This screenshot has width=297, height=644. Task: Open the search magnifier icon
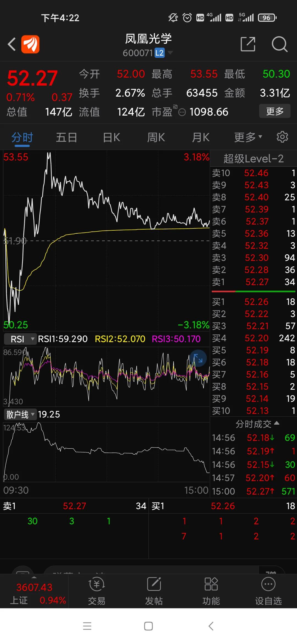280,44
